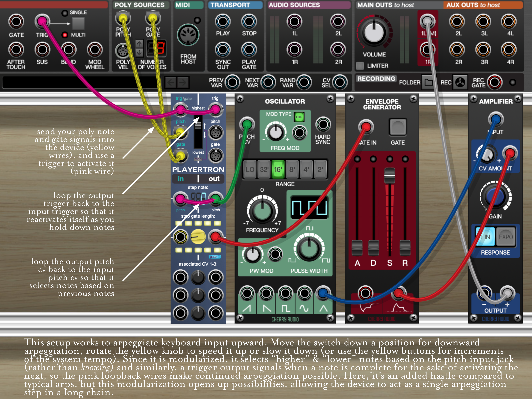
Task: Click the oscillator pulse wave output jack
Action: coord(286,293)
